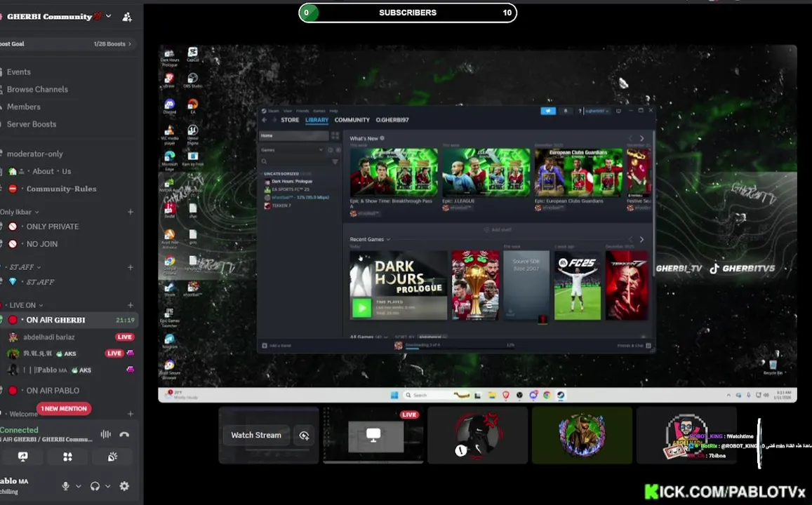Open the Discord soundboard button
The height and width of the screenshot is (505, 812).
(113, 457)
